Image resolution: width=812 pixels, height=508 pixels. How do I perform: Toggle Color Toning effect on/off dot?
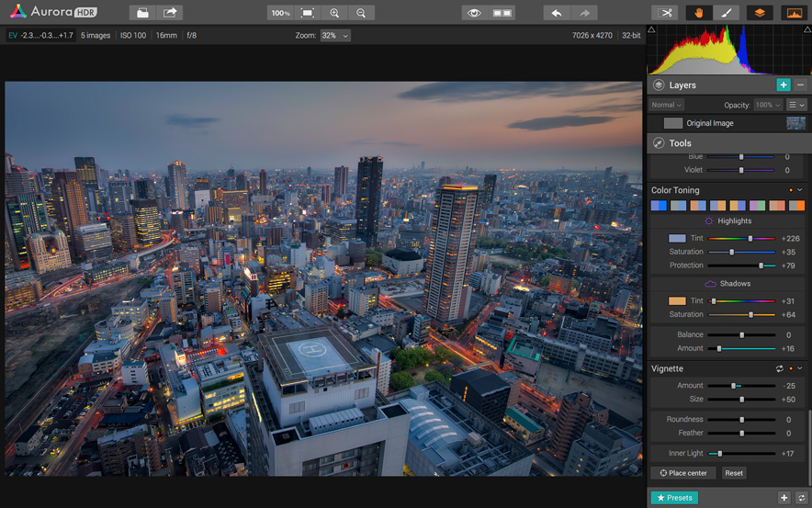[791, 190]
